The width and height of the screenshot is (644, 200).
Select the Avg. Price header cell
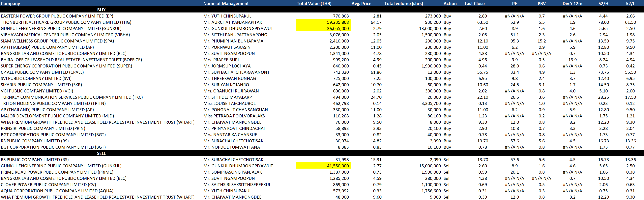(361, 3)
